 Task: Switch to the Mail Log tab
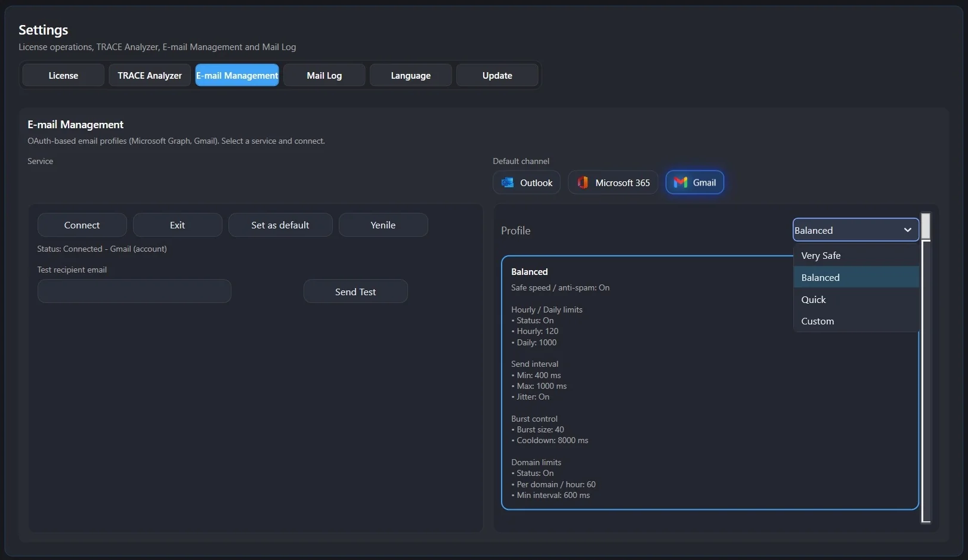click(x=324, y=75)
